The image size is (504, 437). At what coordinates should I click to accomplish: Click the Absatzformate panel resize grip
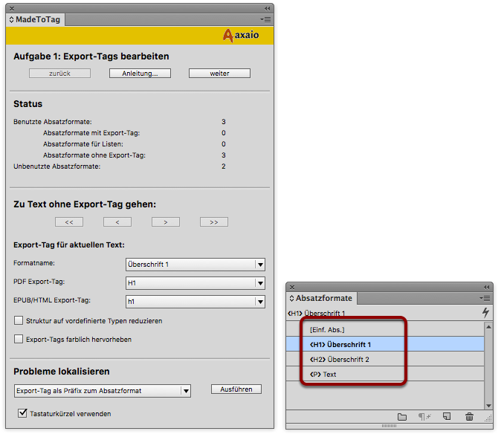coord(488,418)
